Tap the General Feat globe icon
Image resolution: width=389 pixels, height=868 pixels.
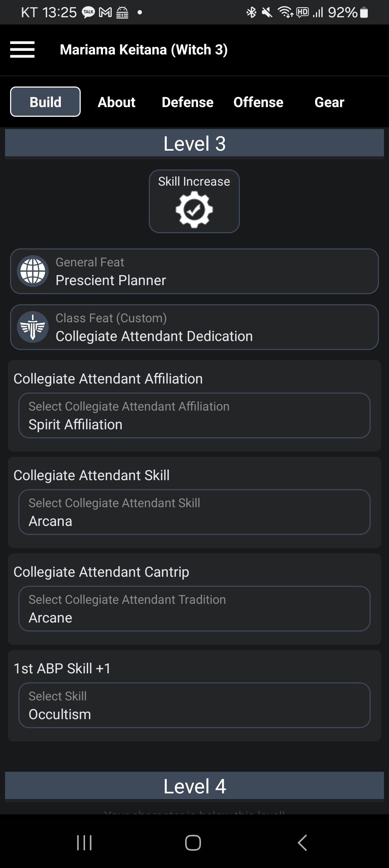[33, 271]
